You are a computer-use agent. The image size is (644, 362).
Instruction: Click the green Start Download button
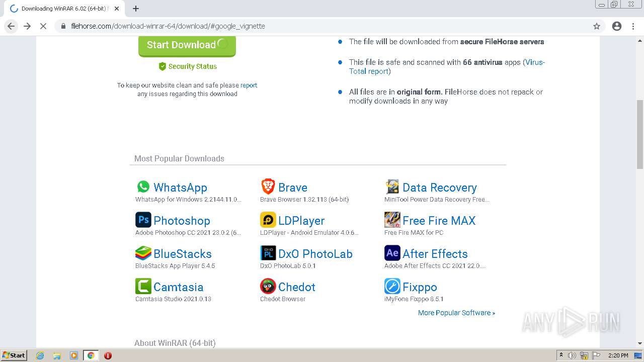[187, 45]
